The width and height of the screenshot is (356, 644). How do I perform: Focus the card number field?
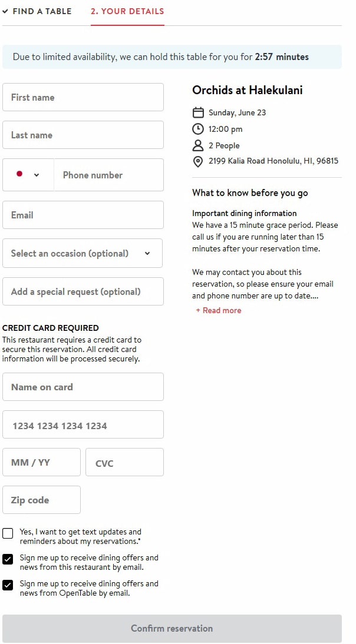(x=83, y=425)
